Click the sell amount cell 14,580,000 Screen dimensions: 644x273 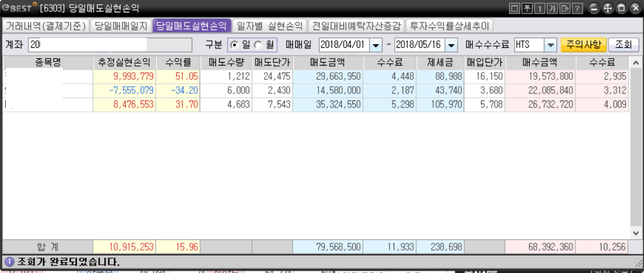(x=328, y=90)
